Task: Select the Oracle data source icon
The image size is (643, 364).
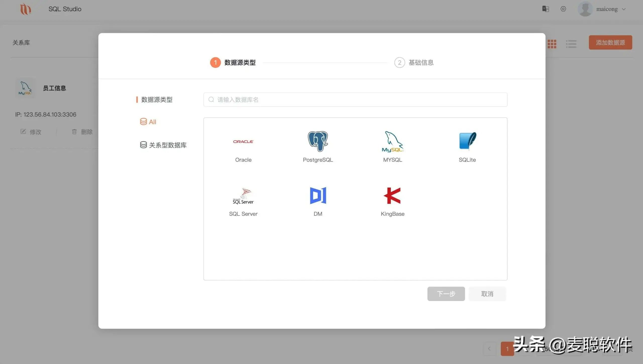Action: point(243,141)
